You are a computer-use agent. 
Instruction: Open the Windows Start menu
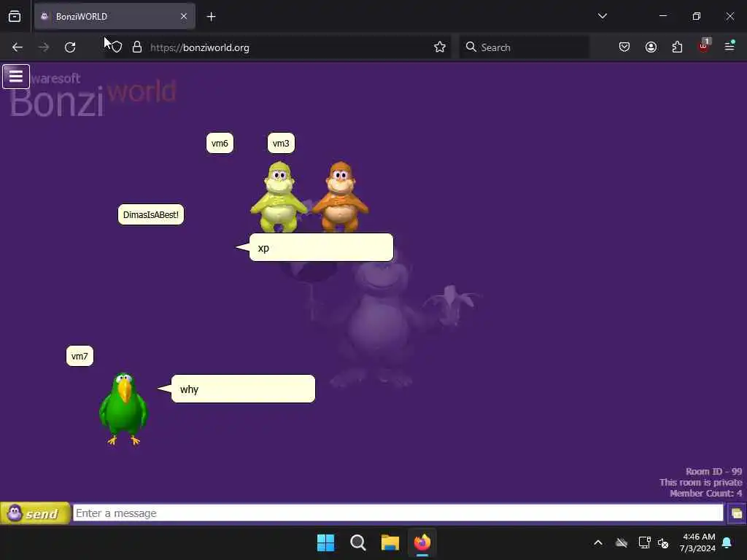pos(326,542)
